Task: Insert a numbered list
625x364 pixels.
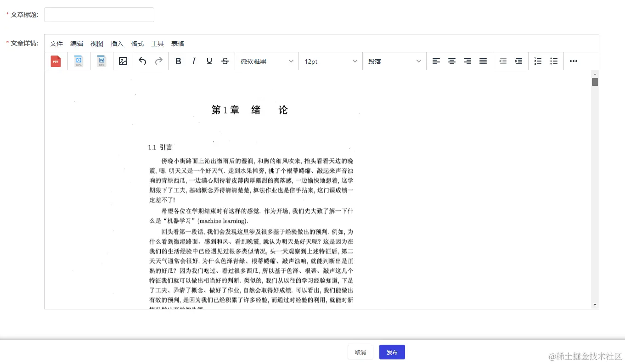Action: click(x=538, y=61)
